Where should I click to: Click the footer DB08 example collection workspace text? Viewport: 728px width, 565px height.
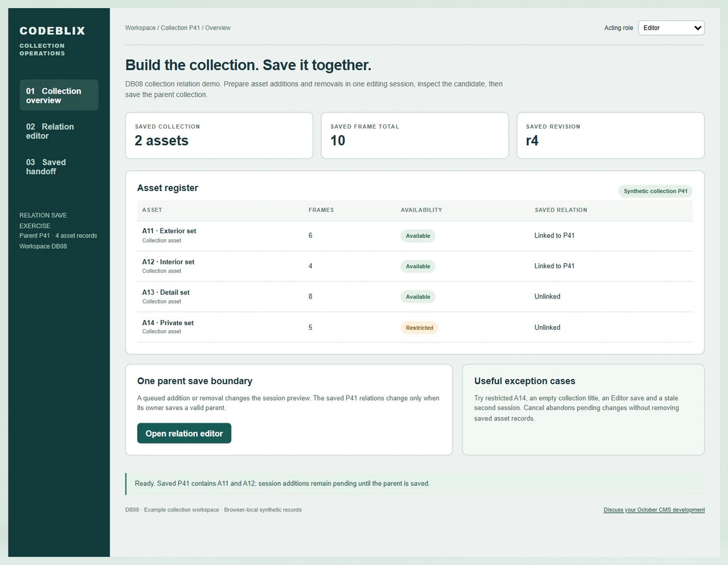[x=213, y=510]
